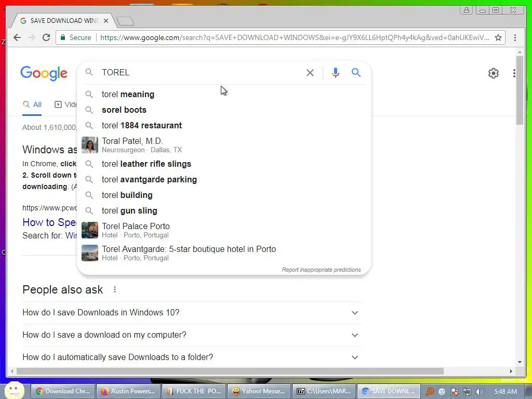Switch to Download Chr... taskbar window

[63, 391]
